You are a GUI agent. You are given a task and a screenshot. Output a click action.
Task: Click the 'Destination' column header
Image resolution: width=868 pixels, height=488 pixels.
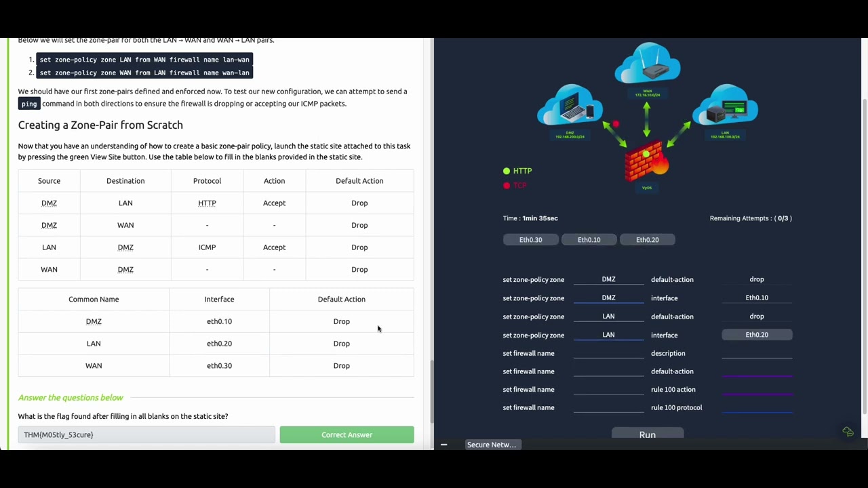click(x=125, y=181)
